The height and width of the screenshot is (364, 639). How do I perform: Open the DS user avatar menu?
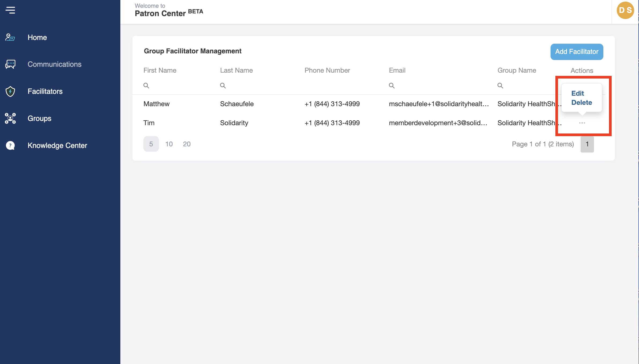625,10
